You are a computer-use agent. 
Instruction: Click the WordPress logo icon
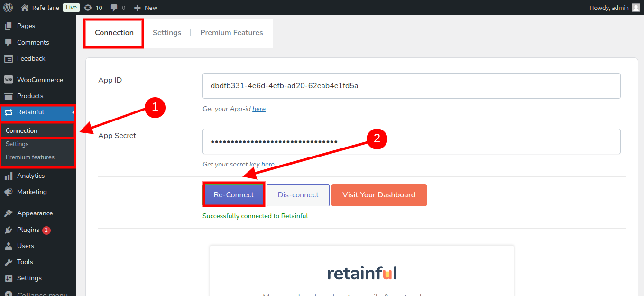point(8,8)
